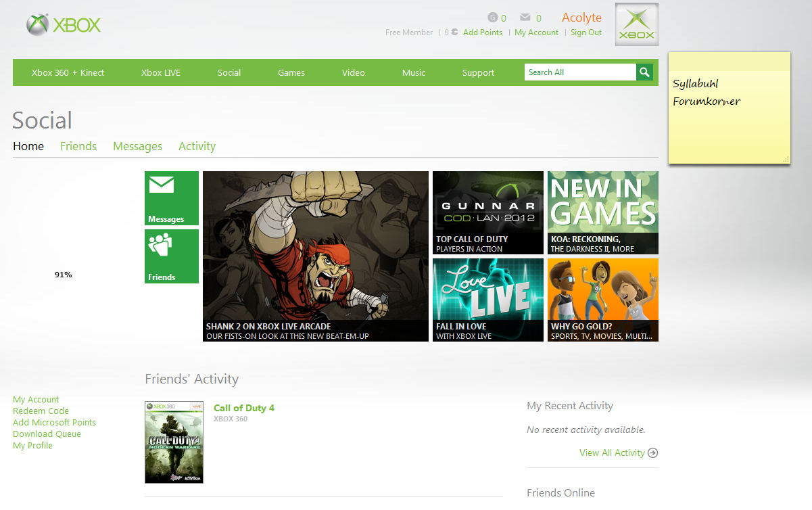812x510 pixels.
Task: Click the Forumkorner text on sticky note
Action: point(707,101)
